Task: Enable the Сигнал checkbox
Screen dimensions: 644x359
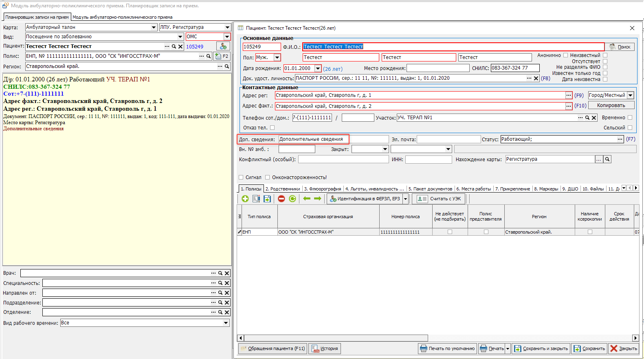Action: [241, 177]
